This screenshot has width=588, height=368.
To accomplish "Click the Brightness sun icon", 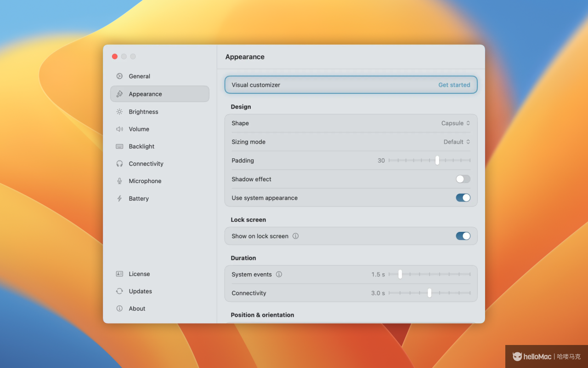I will (119, 112).
